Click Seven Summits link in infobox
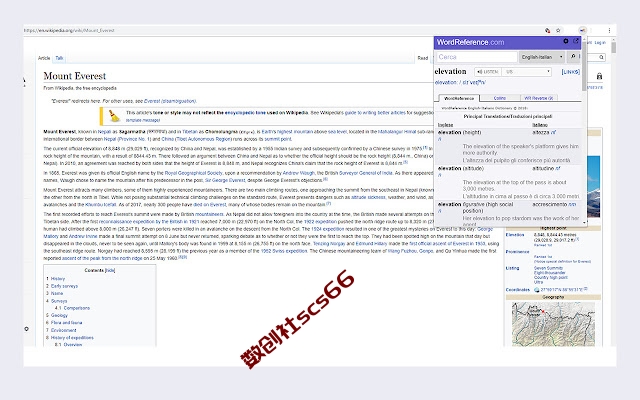This screenshot has height=400, width=640. tap(548, 268)
